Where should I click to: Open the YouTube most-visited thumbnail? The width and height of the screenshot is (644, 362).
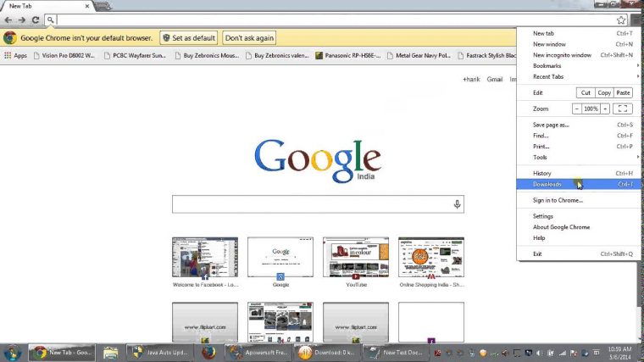point(356,258)
